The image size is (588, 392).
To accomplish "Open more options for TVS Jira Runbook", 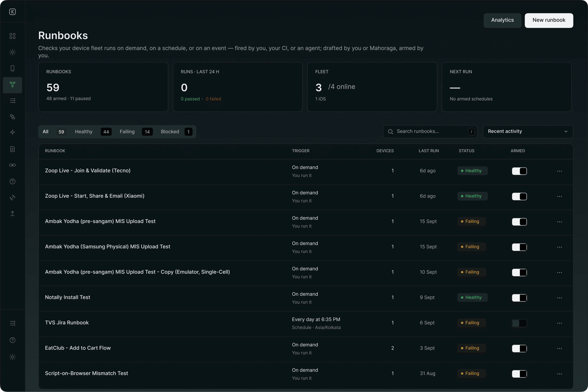I will [559, 323].
